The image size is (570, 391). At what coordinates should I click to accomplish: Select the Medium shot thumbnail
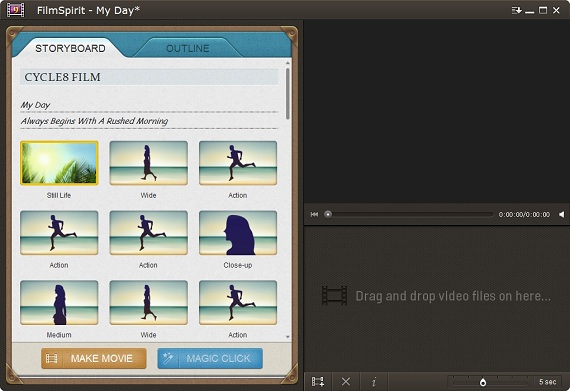(x=59, y=303)
